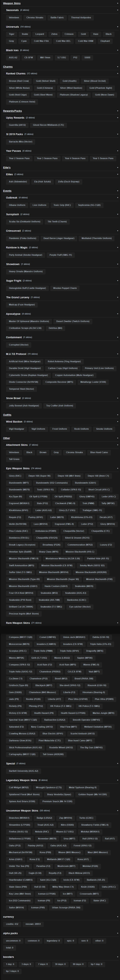Select the Detritus (M4) skin
This screenshot has width=120, height=980.
pos(55,328)
